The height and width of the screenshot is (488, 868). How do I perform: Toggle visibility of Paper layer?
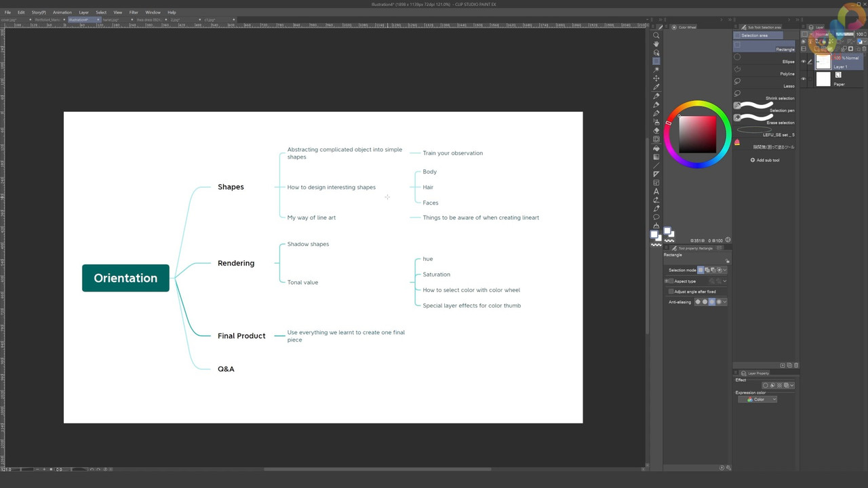click(804, 79)
